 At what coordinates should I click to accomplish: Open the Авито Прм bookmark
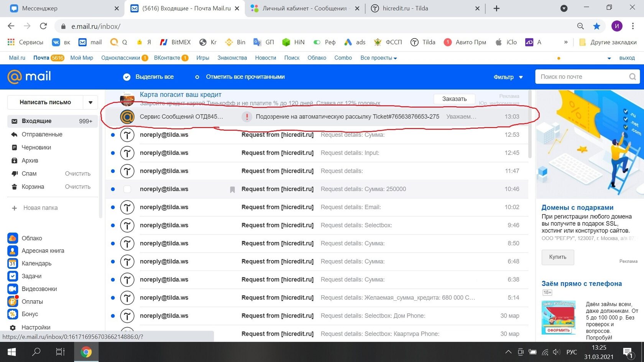point(465,42)
